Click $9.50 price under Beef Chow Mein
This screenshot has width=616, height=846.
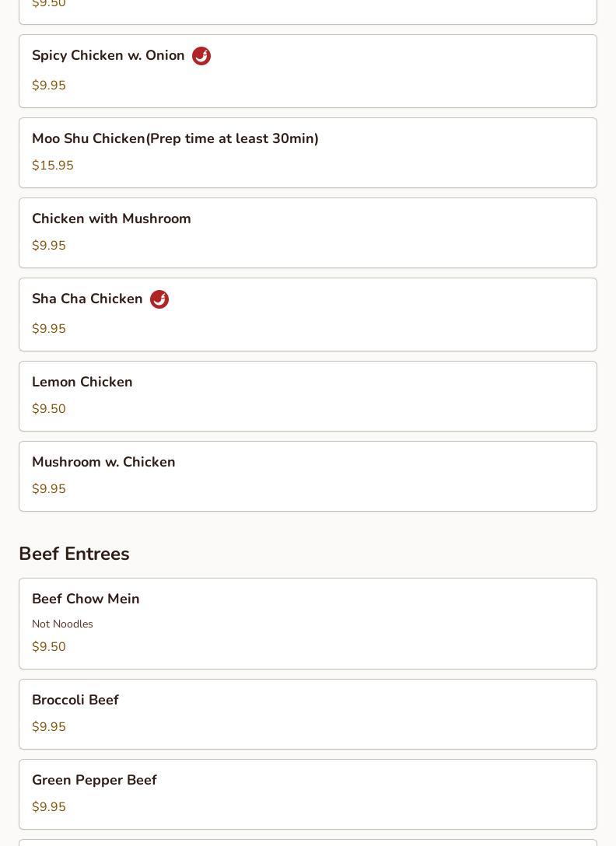pyautogui.click(x=48, y=646)
